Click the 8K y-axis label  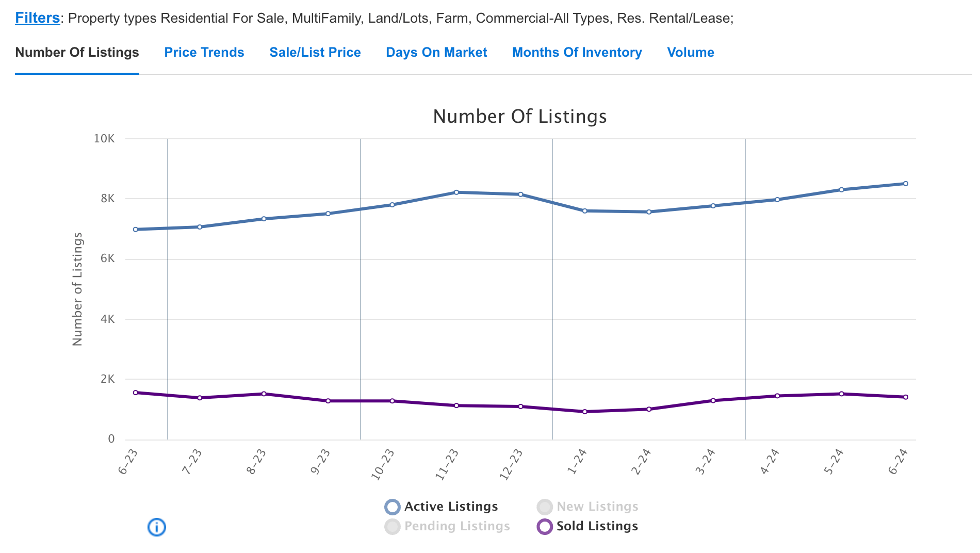click(x=108, y=199)
